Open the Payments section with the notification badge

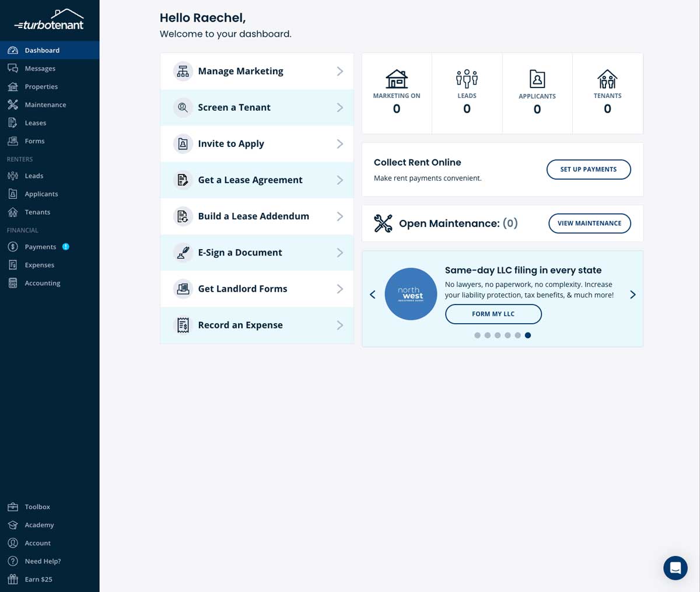point(40,246)
